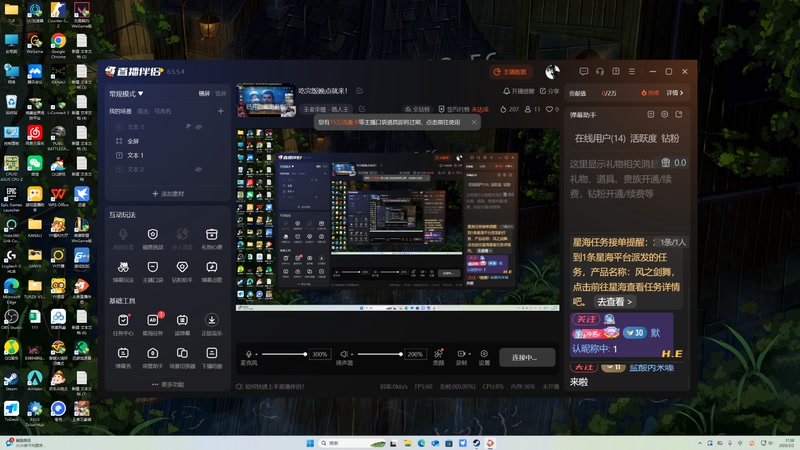
Task: Add a new scene with plus icon
Action: point(220,111)
